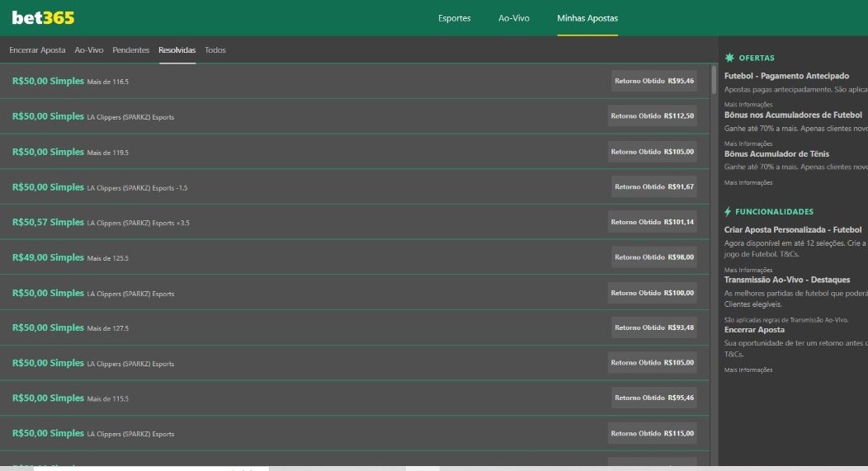The image size is (868, 471).
Task: Click the Retorno Obtido R$91,67 box
Action: click(653, 187)
